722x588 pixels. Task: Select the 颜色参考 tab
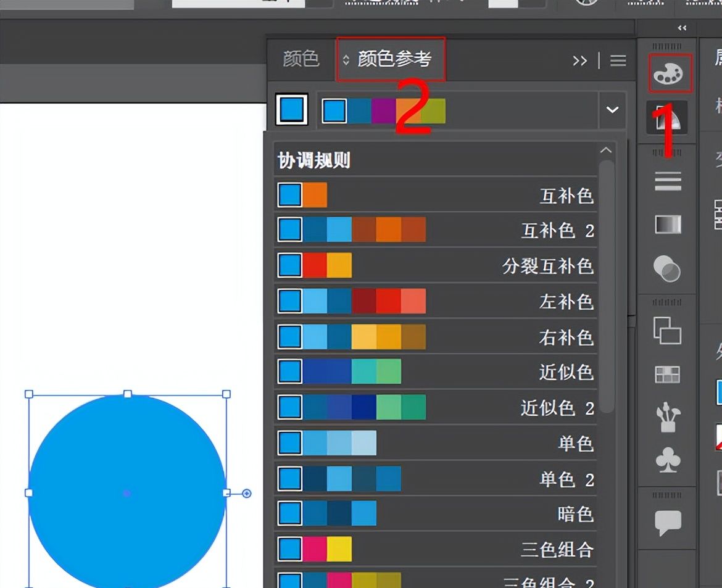coord(391,59)
